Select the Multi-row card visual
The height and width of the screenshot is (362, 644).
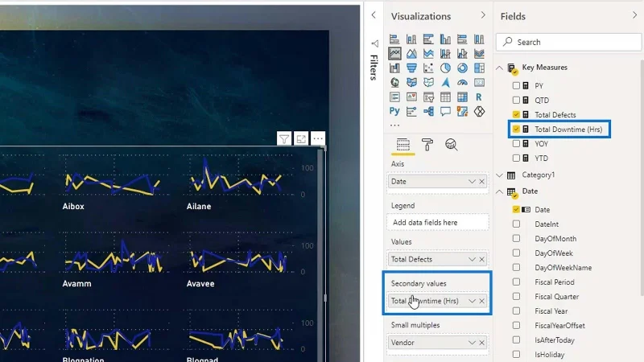394,97
